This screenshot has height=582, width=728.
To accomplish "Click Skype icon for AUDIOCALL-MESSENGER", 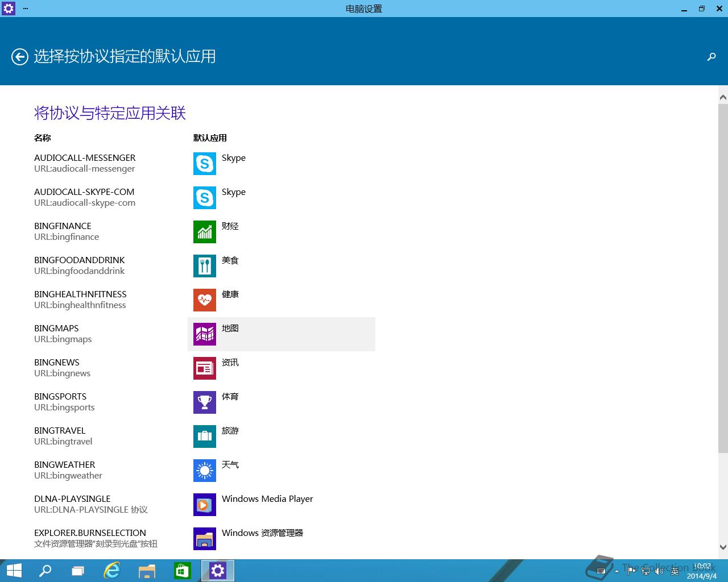I will pos(205,164).
